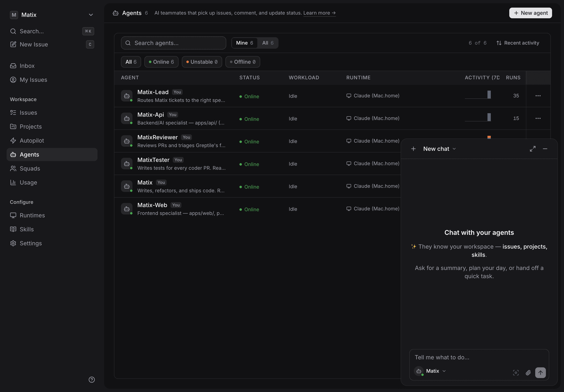Open the Recent activity sort dropdown
The image size is (564, 392).
tap(518, 43)
